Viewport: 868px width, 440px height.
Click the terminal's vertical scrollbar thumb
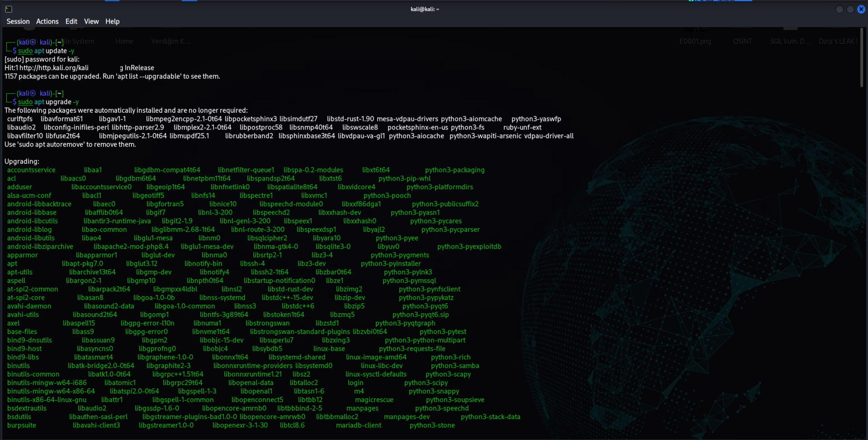coord(862,57)
